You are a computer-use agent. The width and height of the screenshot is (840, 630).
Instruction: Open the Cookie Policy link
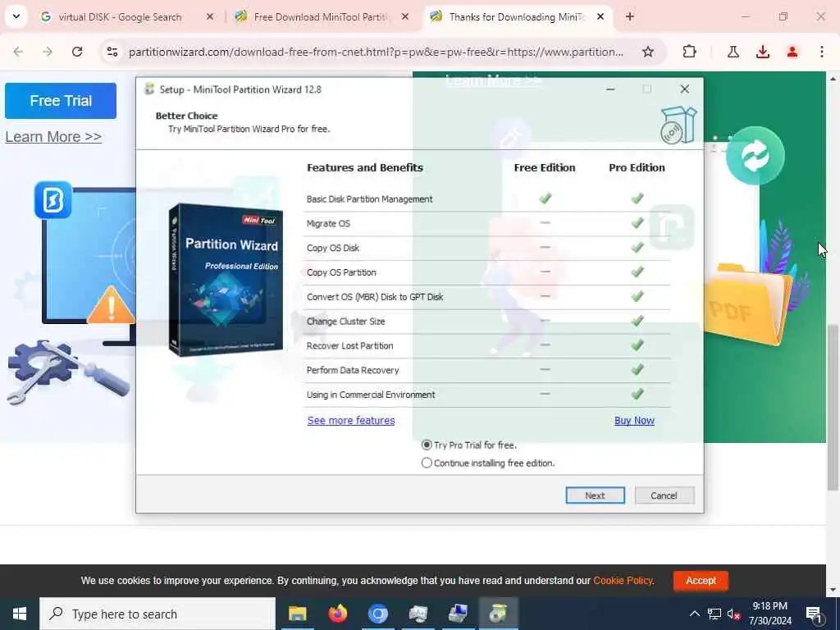tap(623, 581)
